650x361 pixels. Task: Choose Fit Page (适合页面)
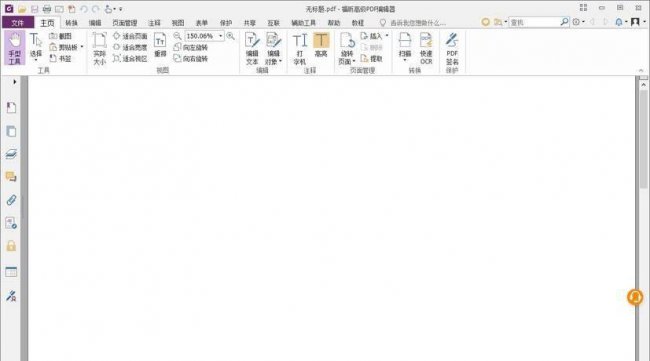130,36
